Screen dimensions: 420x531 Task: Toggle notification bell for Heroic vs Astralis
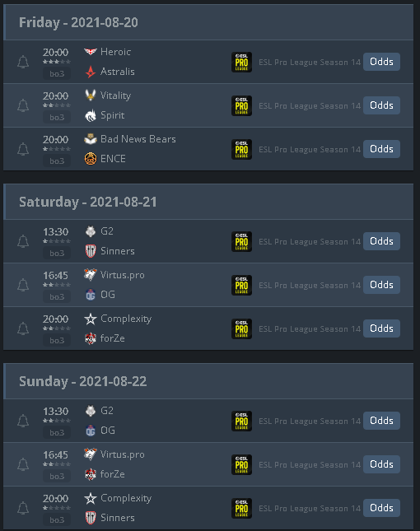coord(23,62)
